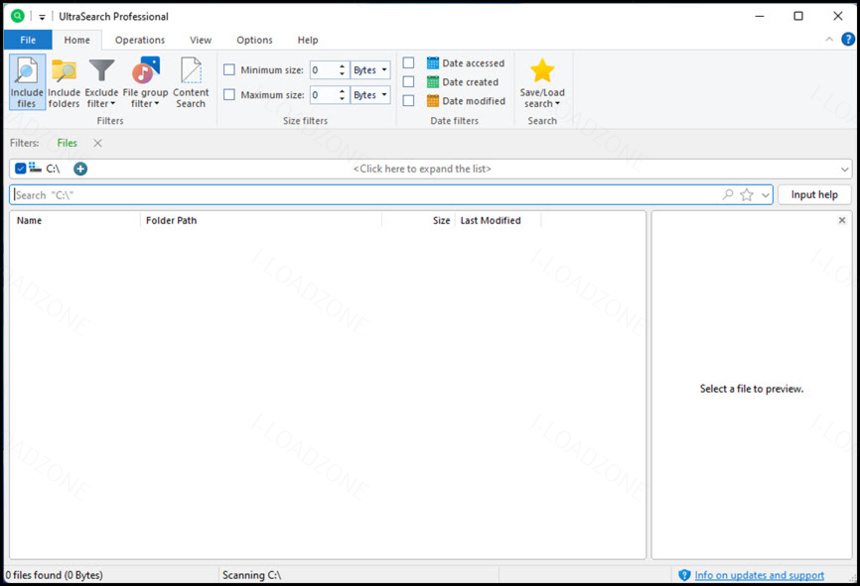Add a drive with the plus icon
The image size is (860, 586).
point(80,168)
